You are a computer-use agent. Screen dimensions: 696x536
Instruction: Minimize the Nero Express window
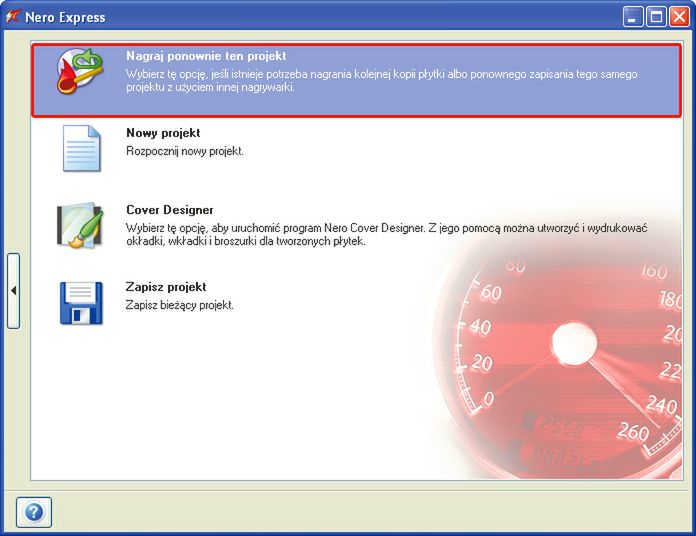[x=633, y=17]
